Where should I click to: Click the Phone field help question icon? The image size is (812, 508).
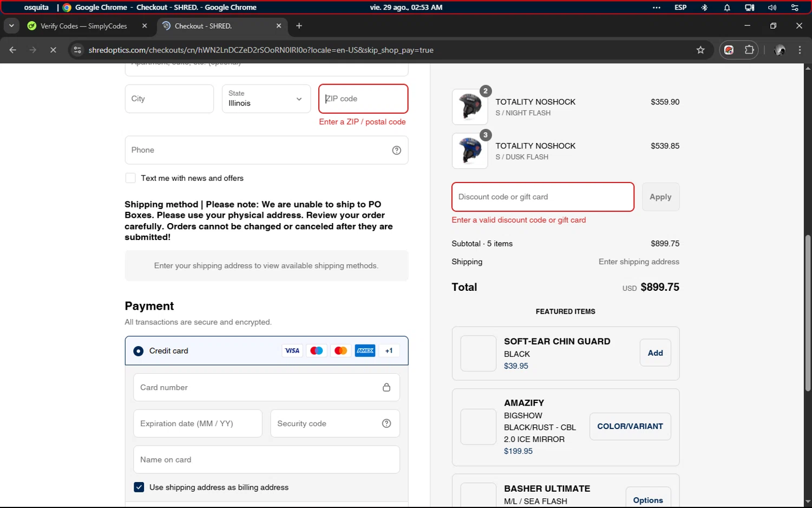click(396, 150)
